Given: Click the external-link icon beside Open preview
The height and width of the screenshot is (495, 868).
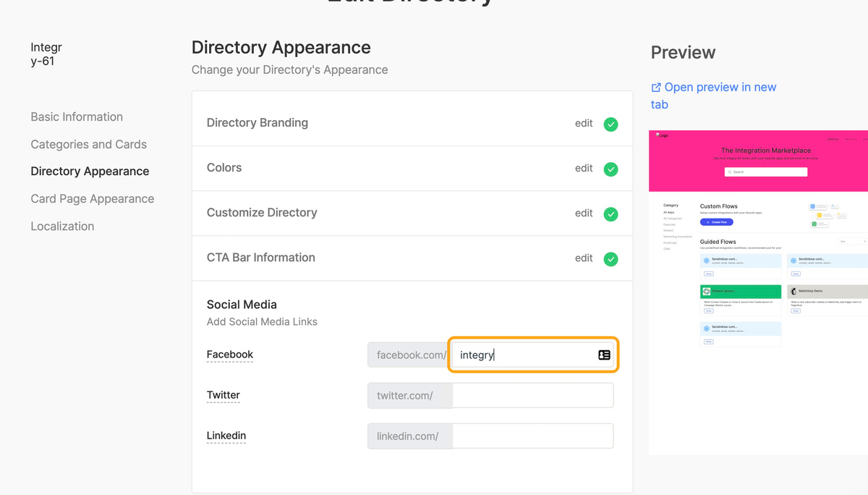Looking at the screenshot, I should pyautogui.click(x=656, y=88).
